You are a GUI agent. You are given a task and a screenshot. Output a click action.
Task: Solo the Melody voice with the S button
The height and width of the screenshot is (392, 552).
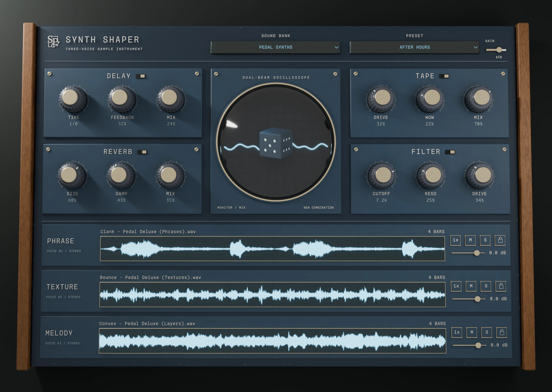click(487, 332)
